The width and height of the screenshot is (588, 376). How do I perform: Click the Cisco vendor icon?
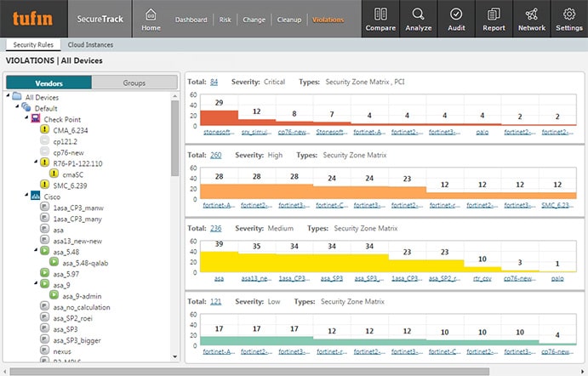[35, 196]
